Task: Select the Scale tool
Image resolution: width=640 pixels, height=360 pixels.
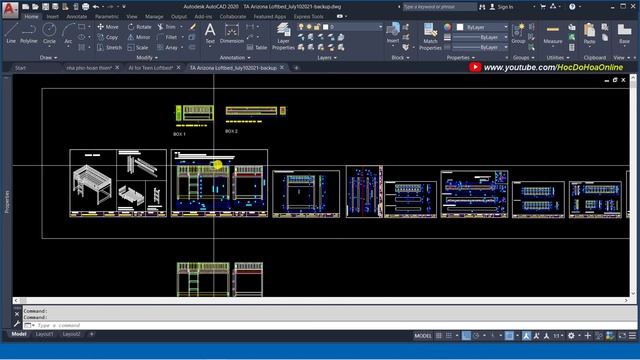Action: 138,47
